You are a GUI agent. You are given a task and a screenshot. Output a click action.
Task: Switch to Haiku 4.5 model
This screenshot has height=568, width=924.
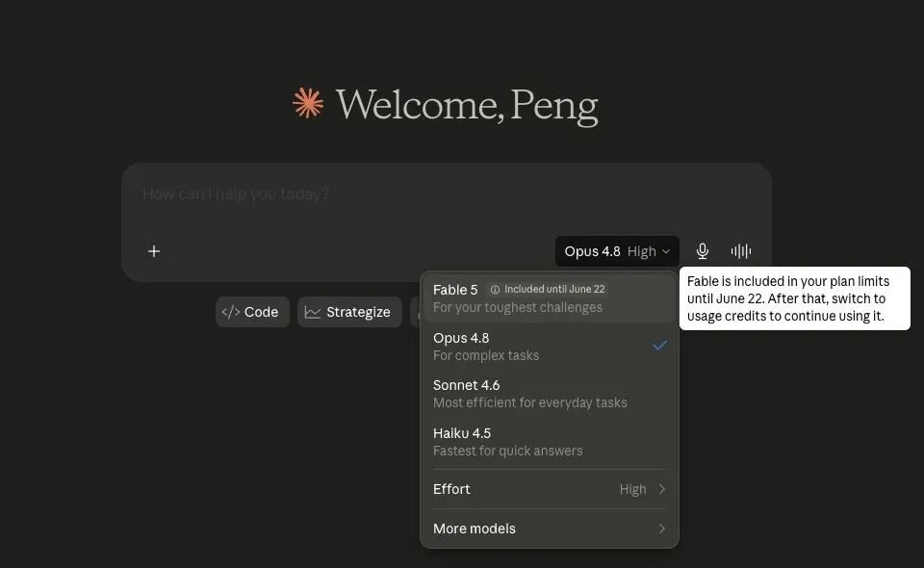tap(550, 442)
